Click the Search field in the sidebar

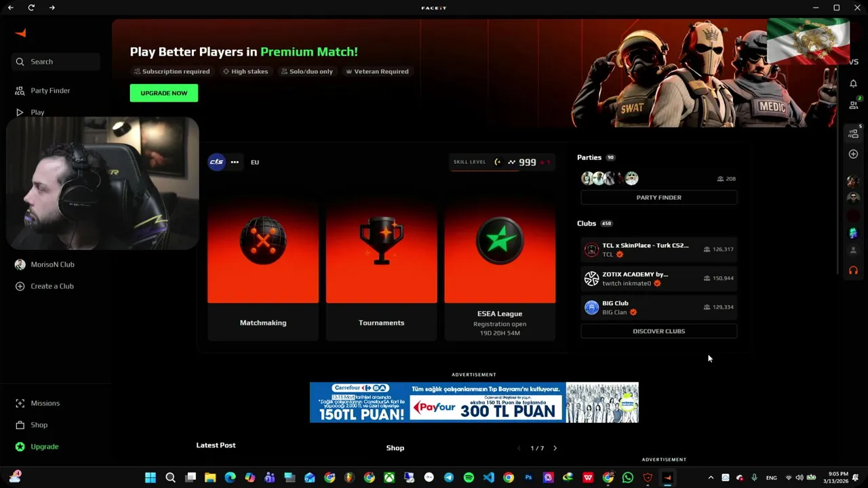[x=56, y=62]
